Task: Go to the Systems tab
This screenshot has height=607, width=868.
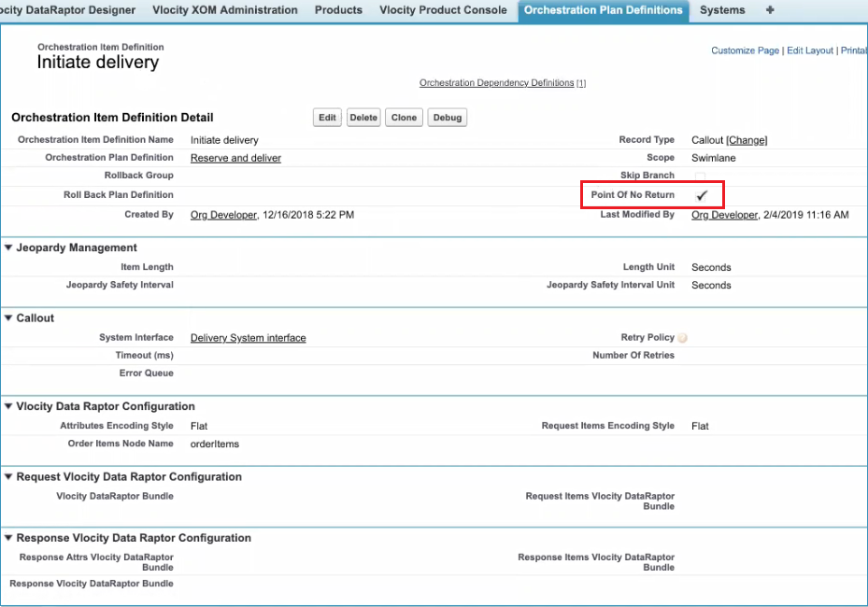Action: click(722, 10)
